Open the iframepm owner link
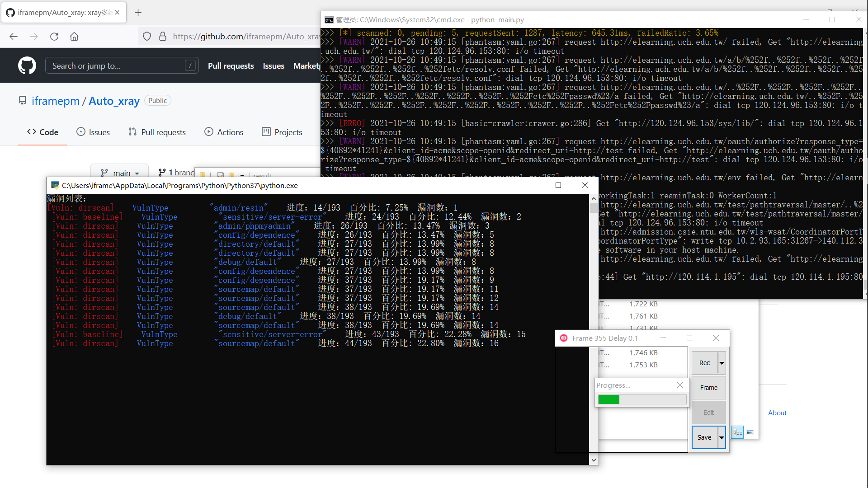868x488 pixels. [x=56, y=101]
